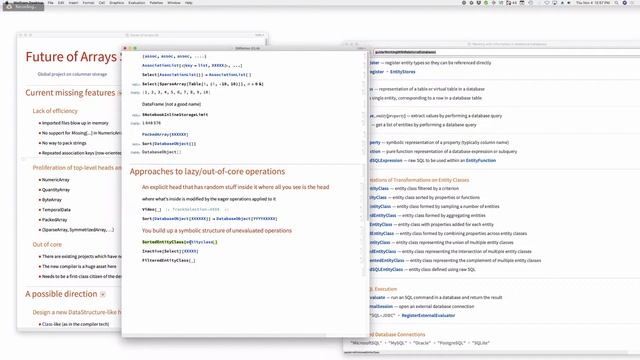Select The new compiler is a huge asset bullet

(x=79, y=267)
